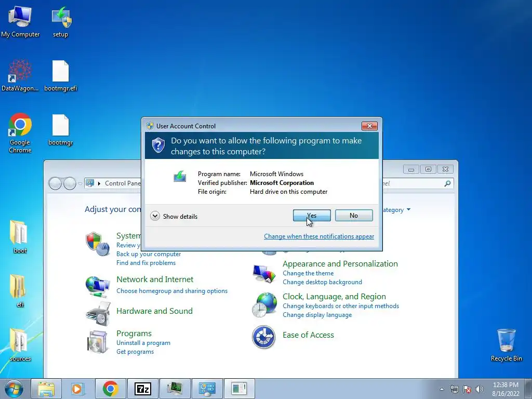Open Network and Internet category link
This screenshot has width=532, height=399.
[155, 279]
